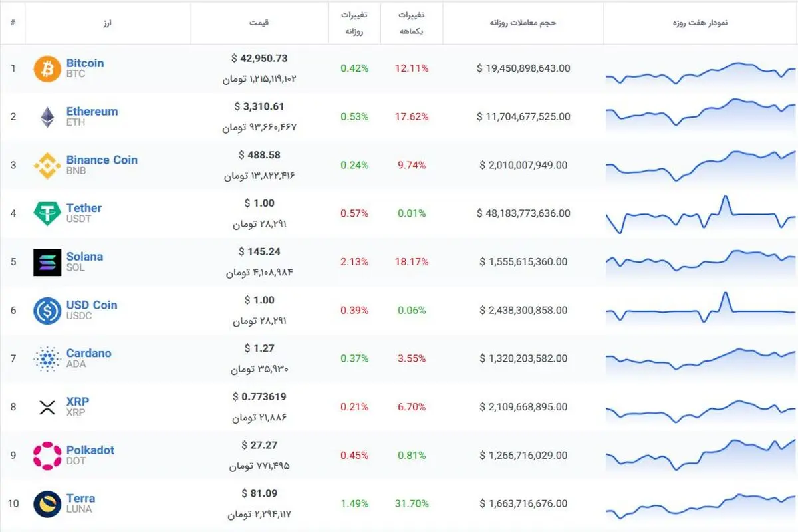Viewport: 798px width, 532px height.
Task: Sort by the تغییرات روزانه column header
Action: [x=355, y=23]
